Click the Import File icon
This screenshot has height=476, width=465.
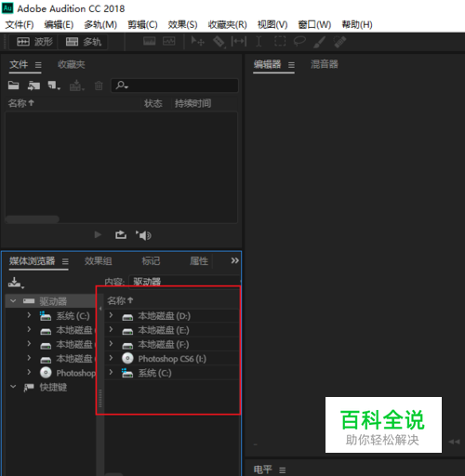coord(33,86)
